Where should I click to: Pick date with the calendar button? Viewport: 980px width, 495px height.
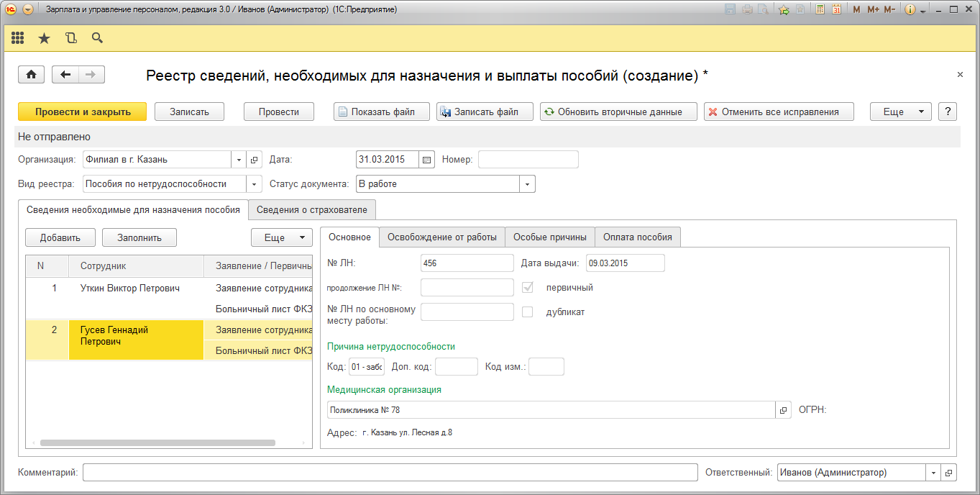point(427,160)
